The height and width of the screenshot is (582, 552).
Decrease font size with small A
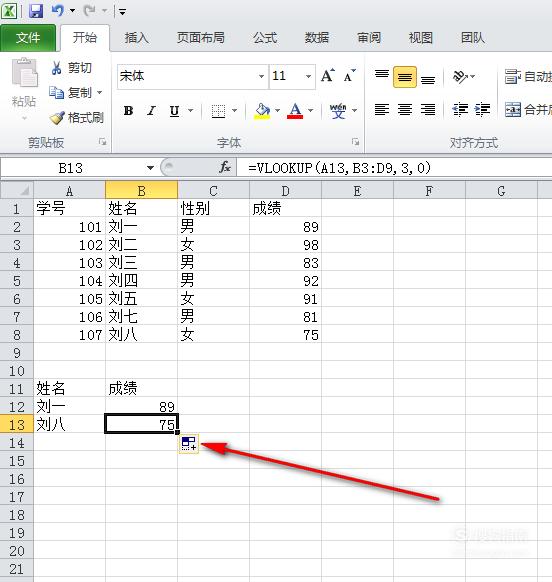click(349, 76)
